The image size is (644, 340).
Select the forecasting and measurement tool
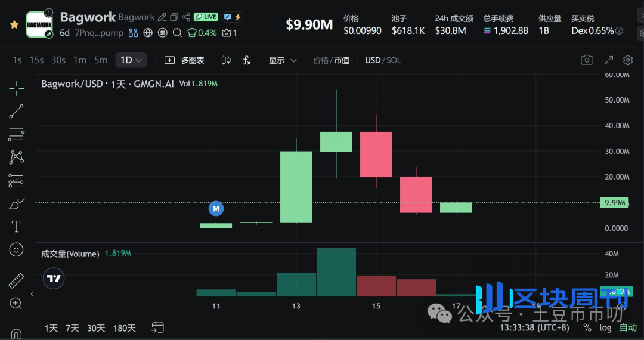17,181
